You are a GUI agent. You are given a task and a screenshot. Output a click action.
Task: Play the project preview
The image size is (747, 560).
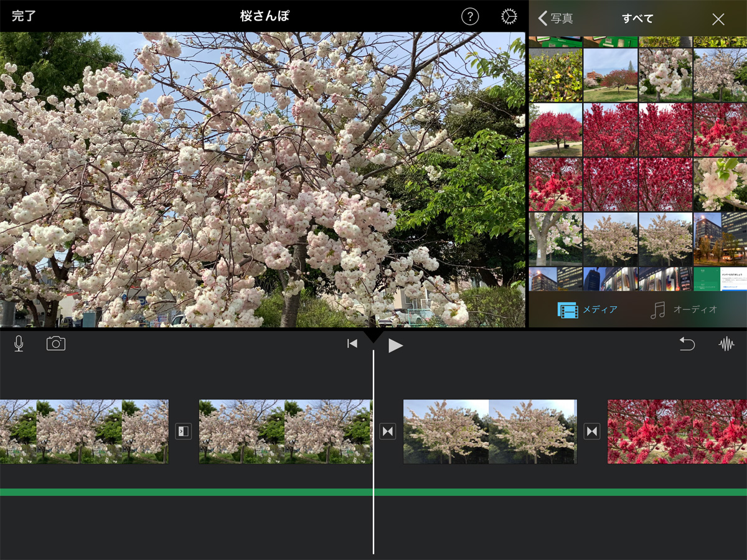click(x=396, y=345)
